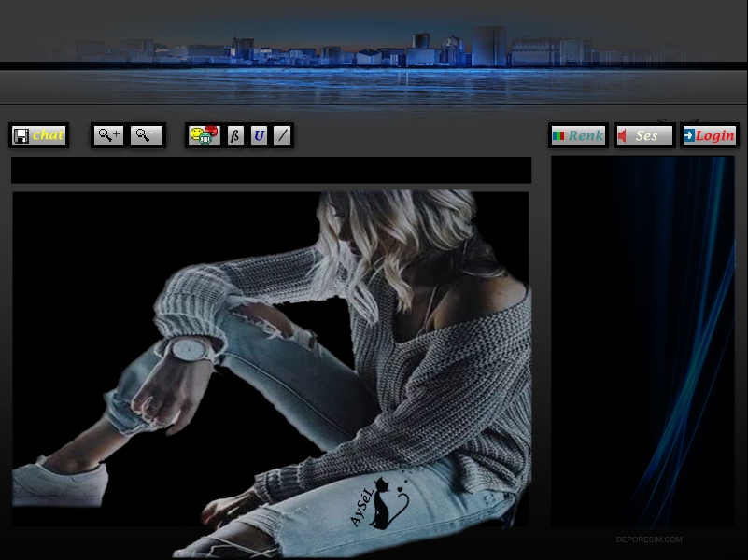Click the color bars icon on Renk

pos(558,136)
